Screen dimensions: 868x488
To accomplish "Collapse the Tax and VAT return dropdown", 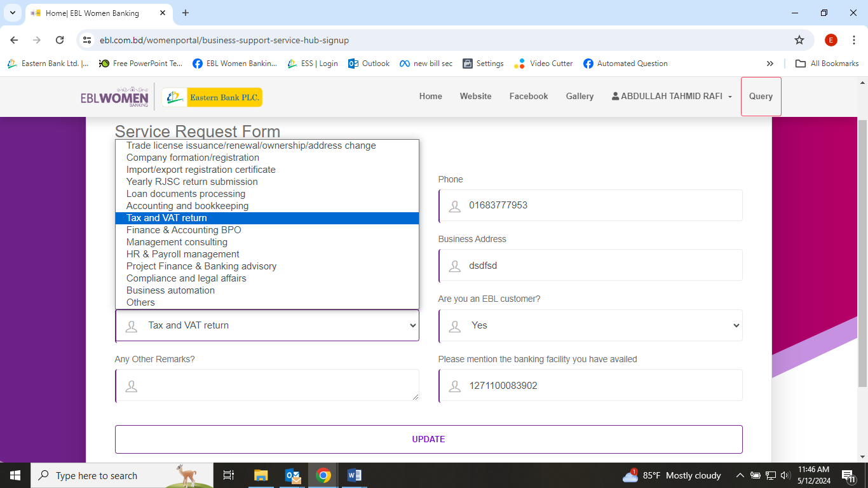I will click(267, 325).
